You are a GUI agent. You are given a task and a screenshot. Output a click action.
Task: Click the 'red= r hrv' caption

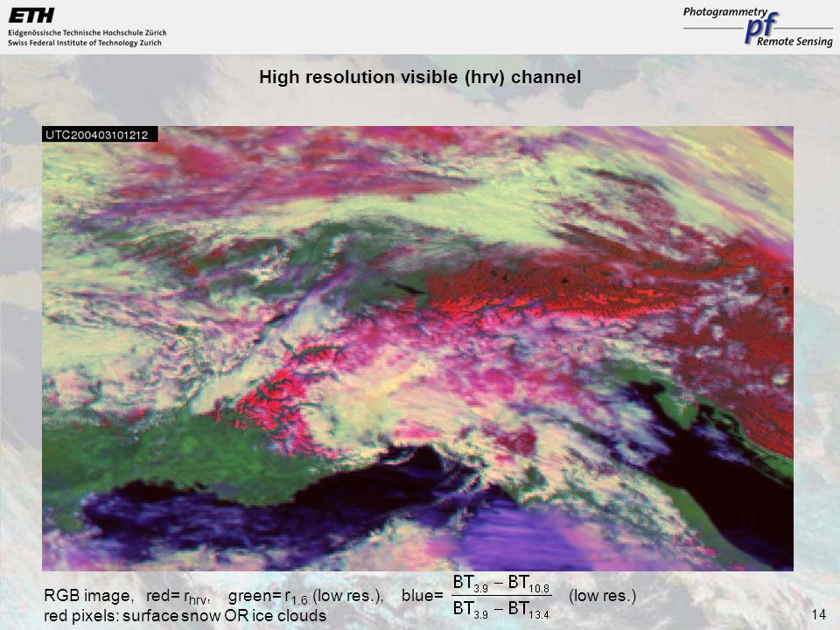point(178,597)
